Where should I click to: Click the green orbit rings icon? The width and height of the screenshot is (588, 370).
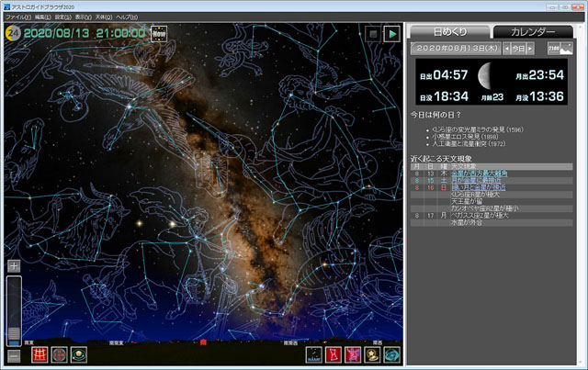pos(80,354)
